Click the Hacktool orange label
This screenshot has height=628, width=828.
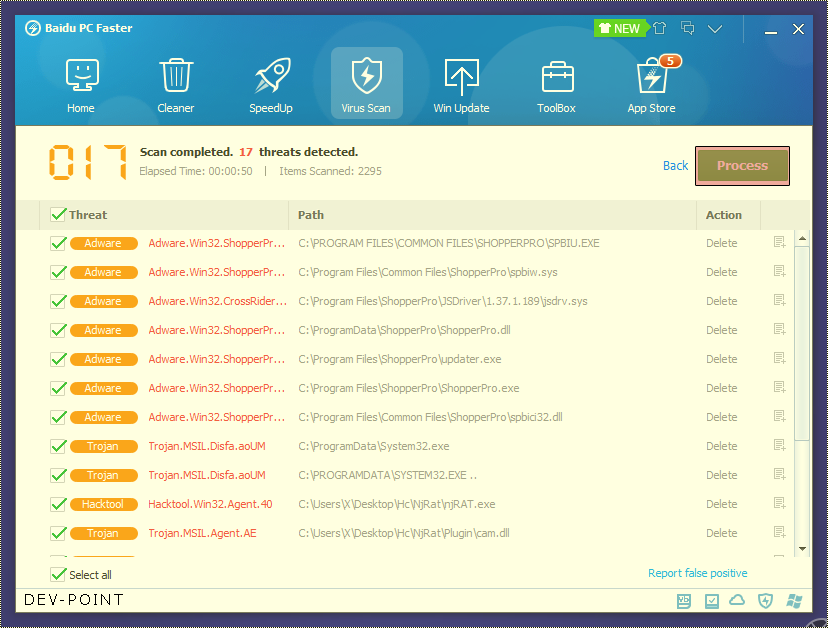104,504
